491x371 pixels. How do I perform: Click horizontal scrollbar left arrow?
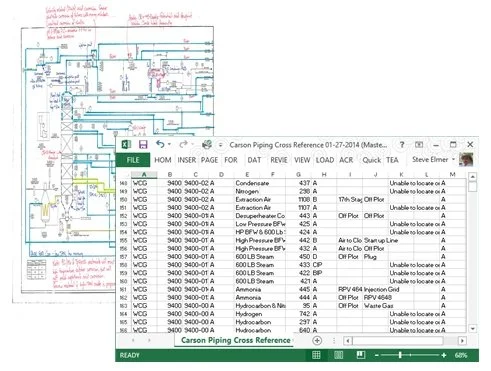pos(348,341)
